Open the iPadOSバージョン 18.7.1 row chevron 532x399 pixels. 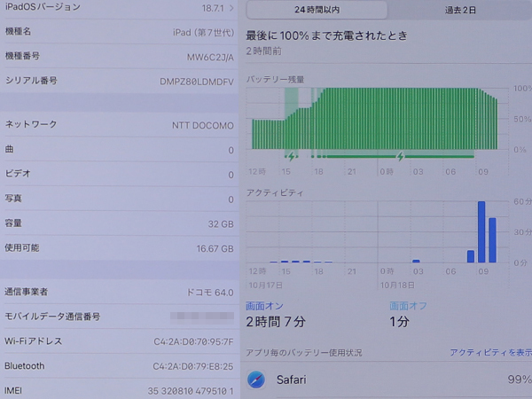coord(231,8)
